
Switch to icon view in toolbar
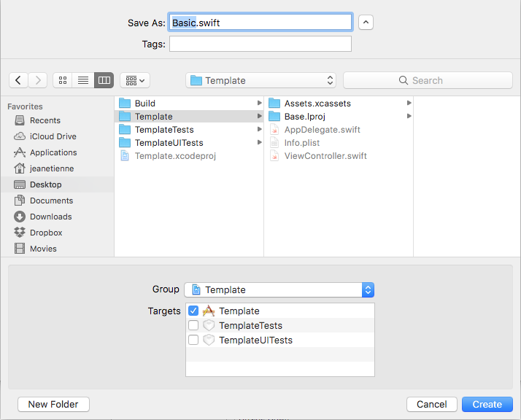(63, 80)
